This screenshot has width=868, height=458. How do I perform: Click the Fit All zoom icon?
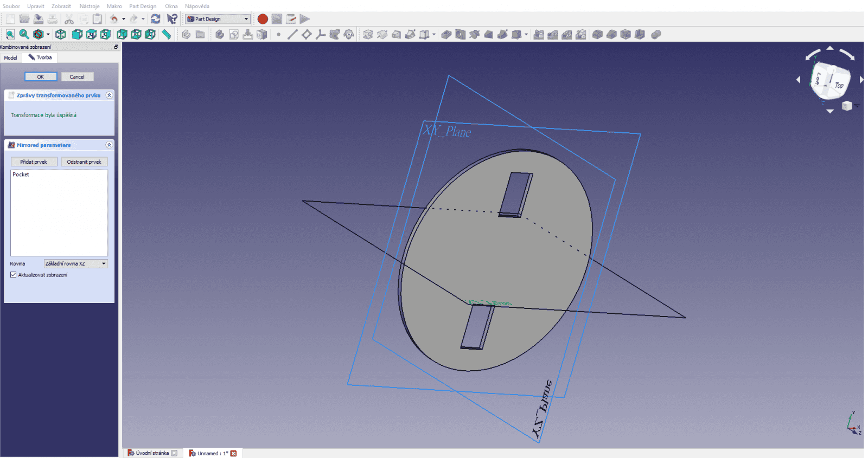coord(10,35)
